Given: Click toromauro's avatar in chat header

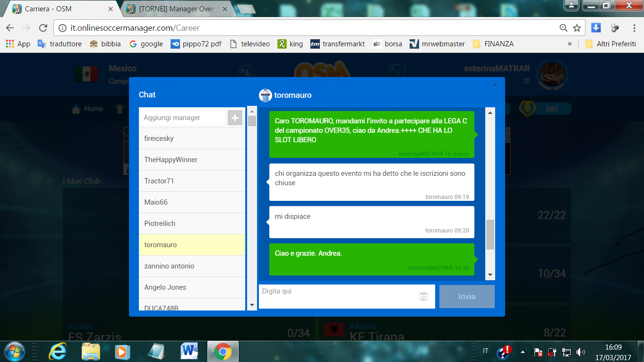Looking at the screenshot, I should 266,95.
